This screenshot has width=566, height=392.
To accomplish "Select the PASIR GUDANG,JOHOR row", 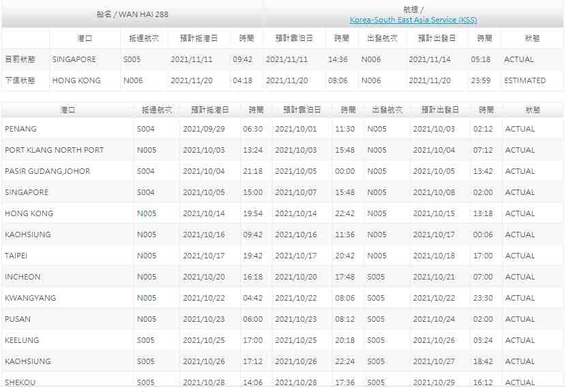I will point(282,171).
